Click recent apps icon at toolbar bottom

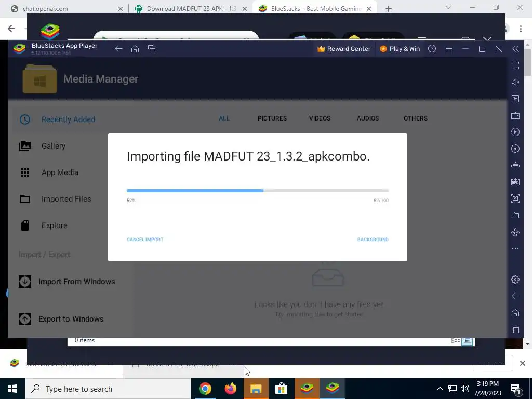point(515,329)
